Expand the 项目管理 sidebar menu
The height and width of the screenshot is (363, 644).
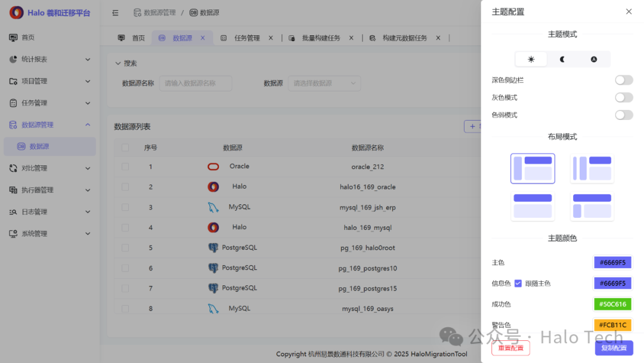[49, 81]
